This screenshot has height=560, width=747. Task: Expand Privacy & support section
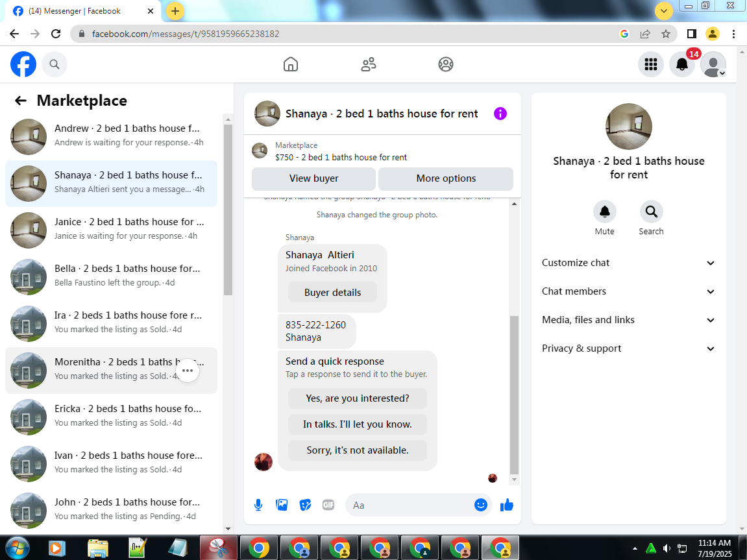(x=628, y=348)
